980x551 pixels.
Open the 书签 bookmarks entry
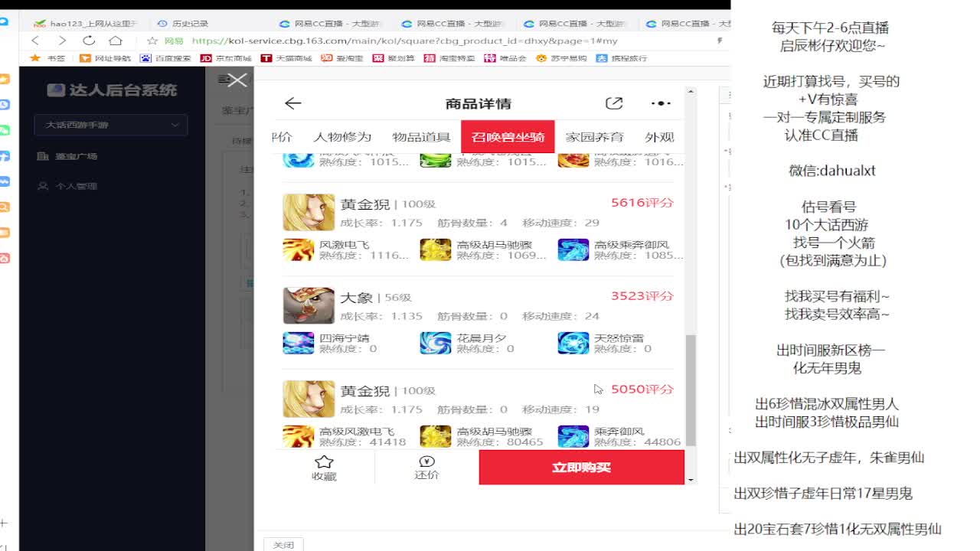pyautogui.click(x=47, y=58)
